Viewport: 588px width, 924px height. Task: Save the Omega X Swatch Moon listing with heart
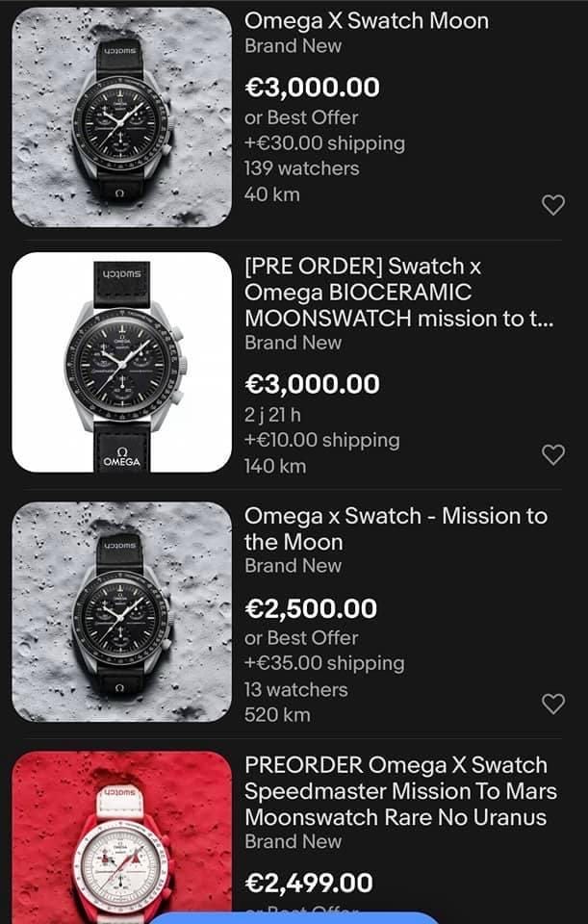(553, 204)
